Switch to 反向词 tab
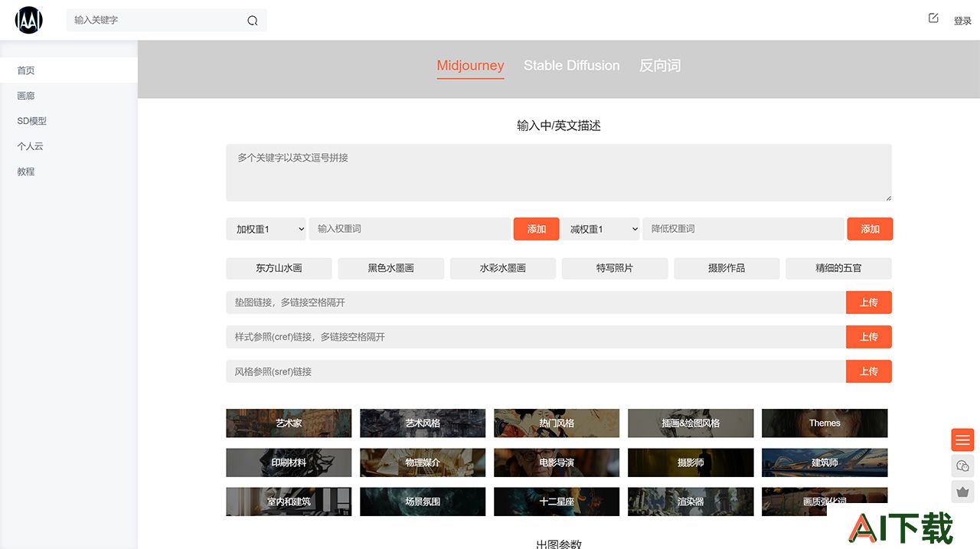The height and width of the screenshot is (549, 980). [x=660, y=66]
